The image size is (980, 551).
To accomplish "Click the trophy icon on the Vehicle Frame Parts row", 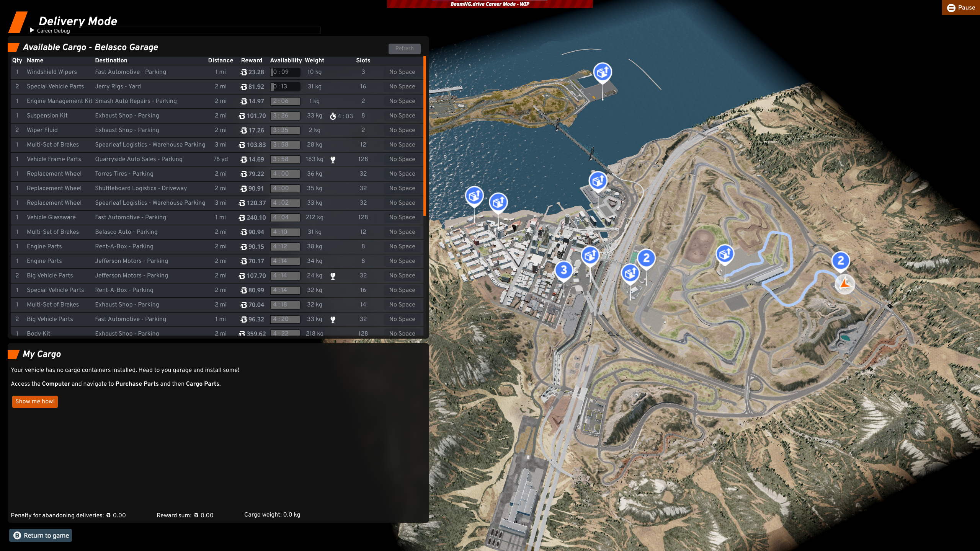I will tap(333, 160).
